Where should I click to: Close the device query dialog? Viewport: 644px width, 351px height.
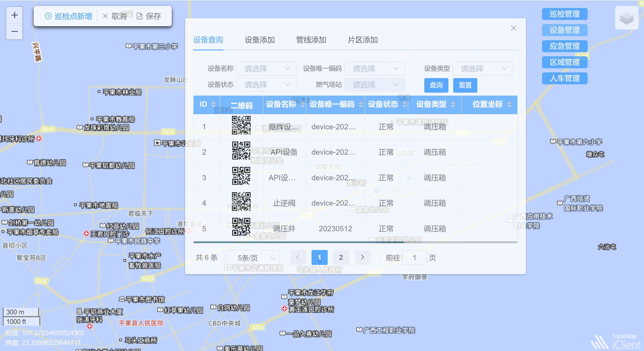[513, 28]
